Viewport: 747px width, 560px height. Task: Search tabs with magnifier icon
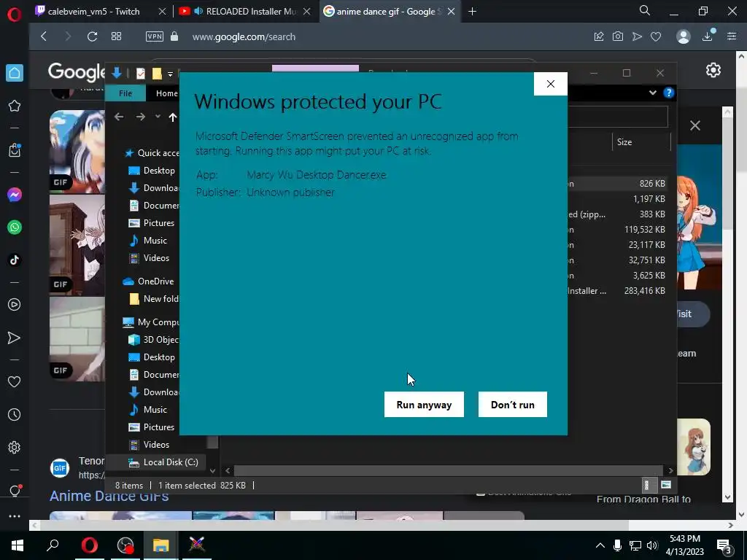645,10
